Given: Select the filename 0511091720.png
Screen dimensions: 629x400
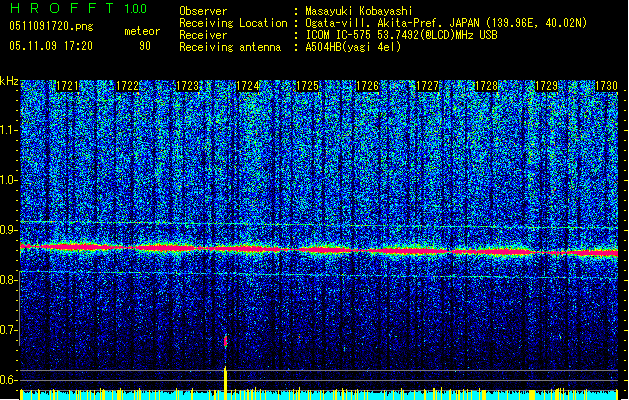Looking at the screenshot, I should [x=51, y=27].
